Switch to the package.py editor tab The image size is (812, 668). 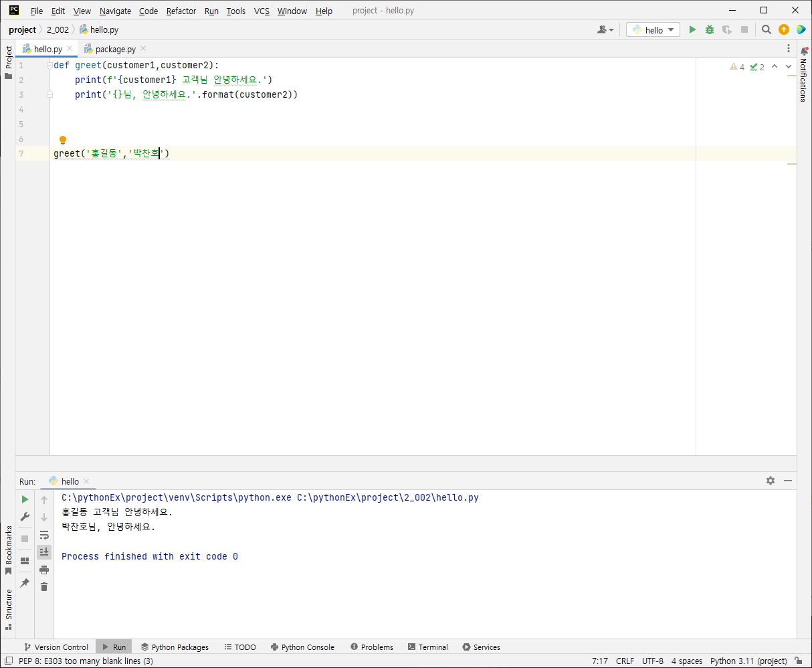coord(115,49)
